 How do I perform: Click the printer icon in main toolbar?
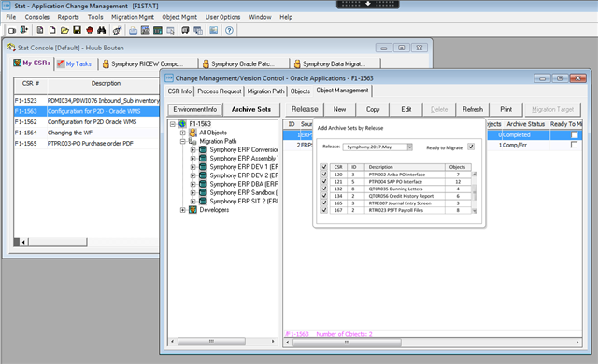pyautogui.click(x=133, y=31)
